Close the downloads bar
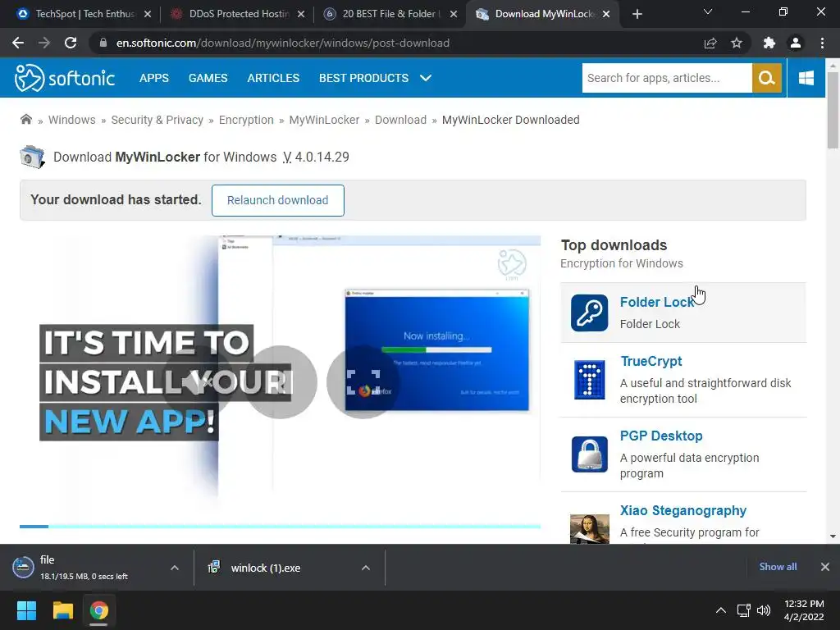840x630 pixels. point(825,567)
